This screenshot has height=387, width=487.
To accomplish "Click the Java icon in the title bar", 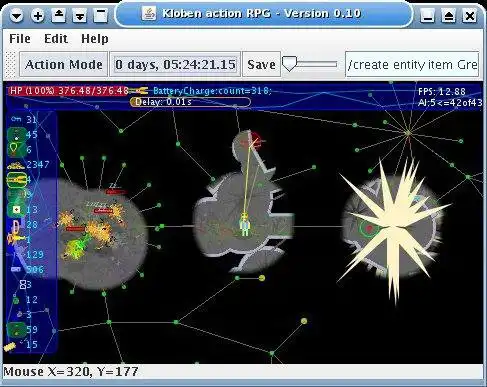I will pyautogui.click(x=149, y=13).
